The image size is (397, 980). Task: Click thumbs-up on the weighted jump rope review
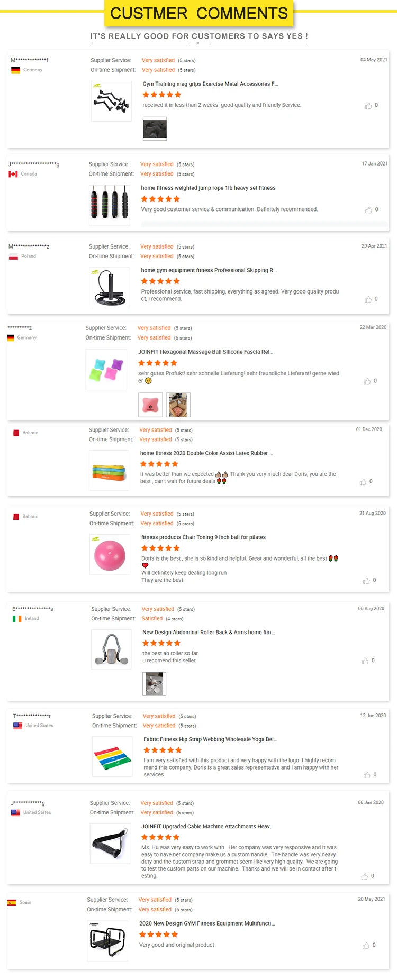click(368, 210)
